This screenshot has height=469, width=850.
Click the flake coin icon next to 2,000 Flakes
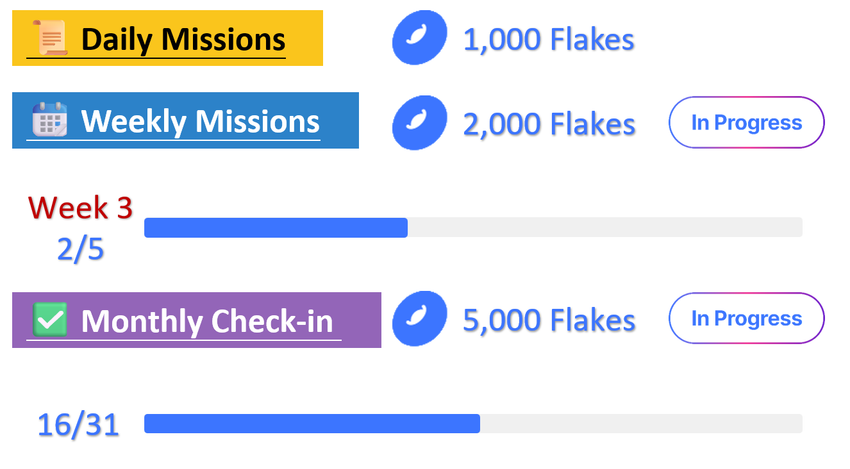point(417,122)
